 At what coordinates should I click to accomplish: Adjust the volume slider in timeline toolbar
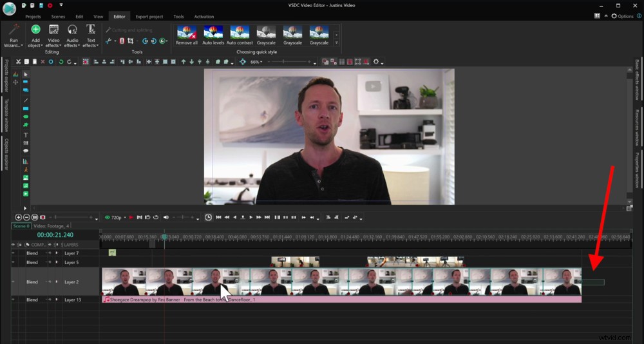click(x=183, y=217)
